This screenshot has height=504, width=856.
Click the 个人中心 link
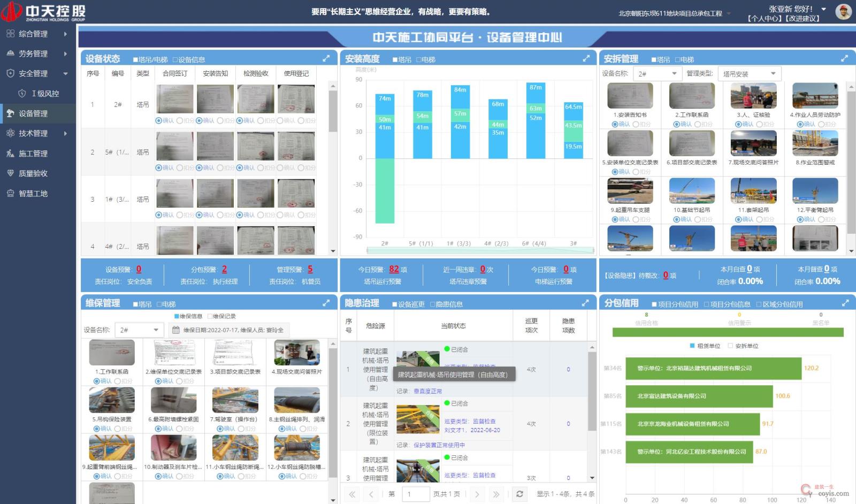[x=765, y=18]
